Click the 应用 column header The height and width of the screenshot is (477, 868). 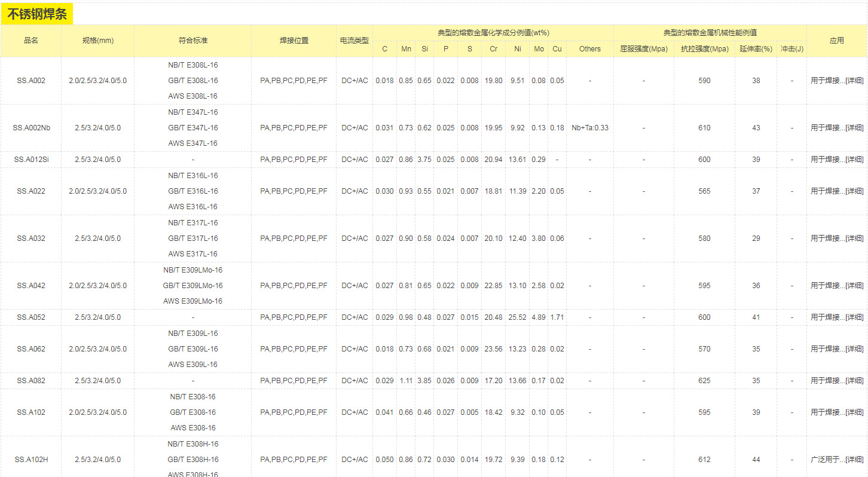point(837,41)
